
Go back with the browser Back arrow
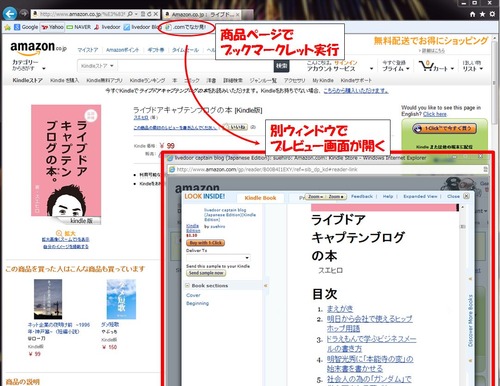pyautogui.click(x=10, y=14)
